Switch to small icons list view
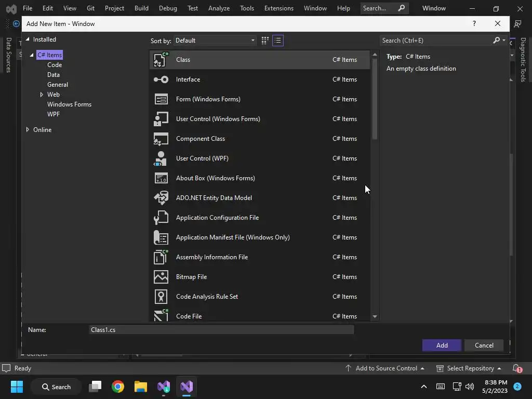 point(278,41)
